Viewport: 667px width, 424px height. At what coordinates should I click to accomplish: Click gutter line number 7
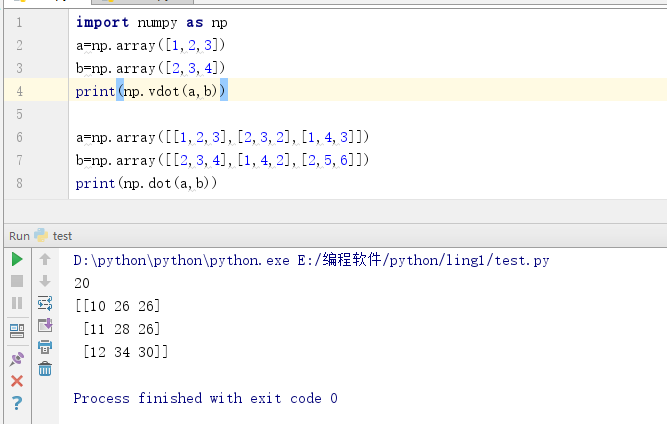[x=19, y=160]
